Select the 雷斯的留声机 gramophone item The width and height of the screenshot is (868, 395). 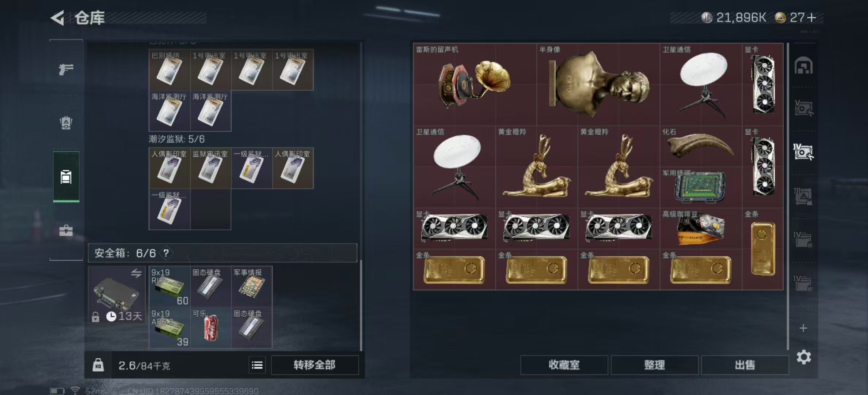(475, 84)
